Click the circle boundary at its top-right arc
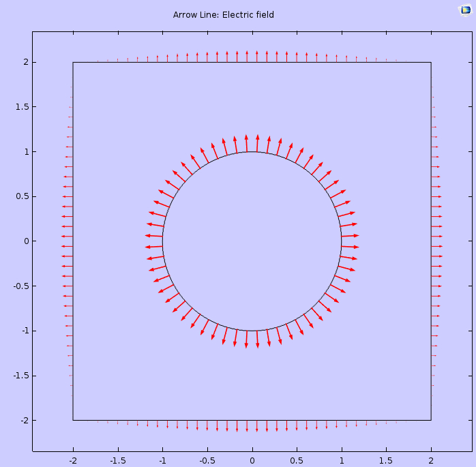This screenshot has height=467, width=476. pyautogui.click(x=316, y=177)
